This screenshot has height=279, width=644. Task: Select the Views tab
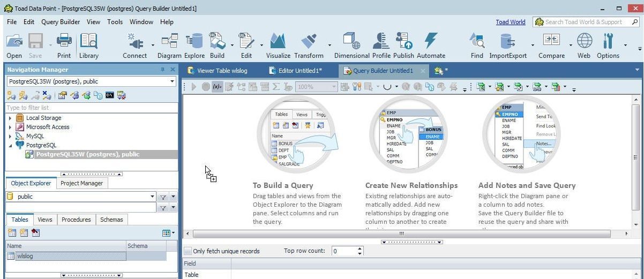[x=45, y=220]
